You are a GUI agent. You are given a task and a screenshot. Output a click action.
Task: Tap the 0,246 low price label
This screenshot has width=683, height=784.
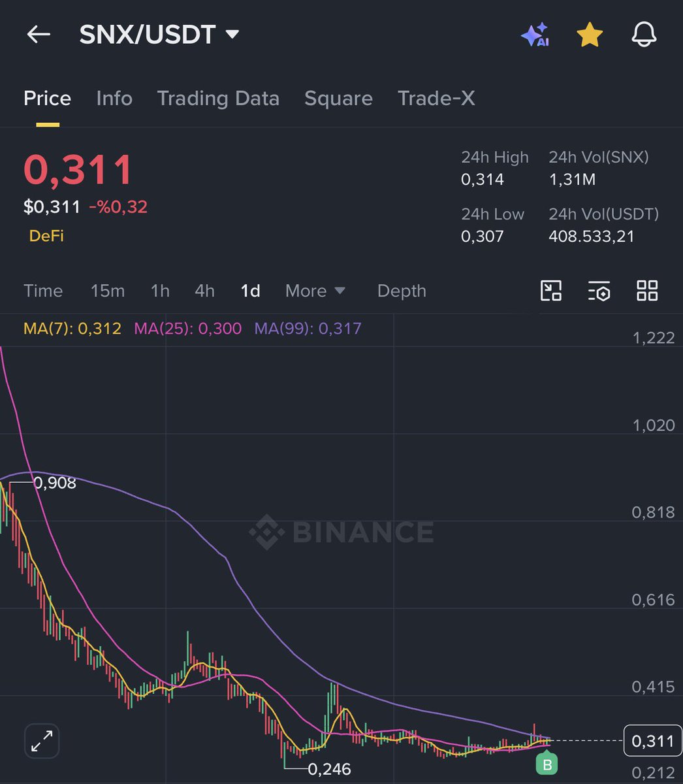[x=329, y=769]
